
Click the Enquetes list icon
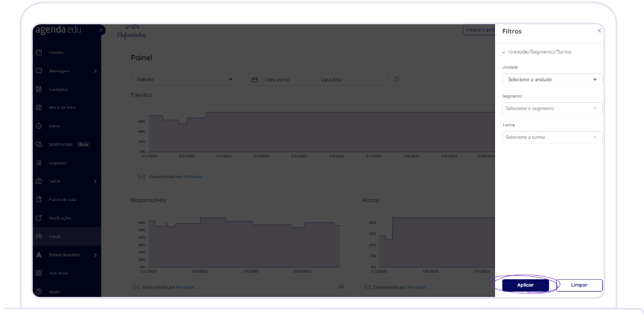click(x=39, y=163)
